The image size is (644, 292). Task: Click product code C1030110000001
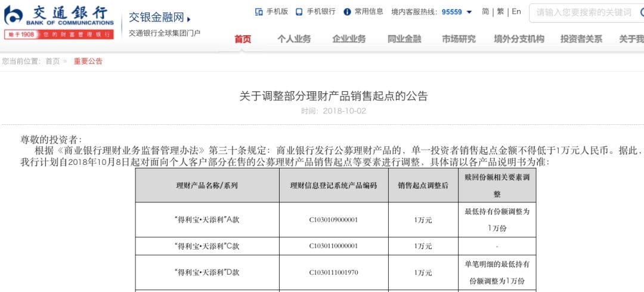coord(333,247)
